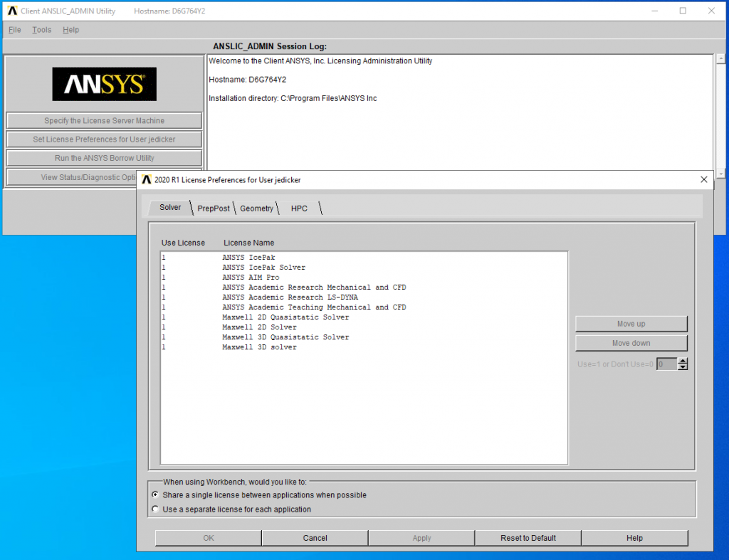Click Set License Preferences for User jedicker
The image size is (729, 560).
[104, 139]
